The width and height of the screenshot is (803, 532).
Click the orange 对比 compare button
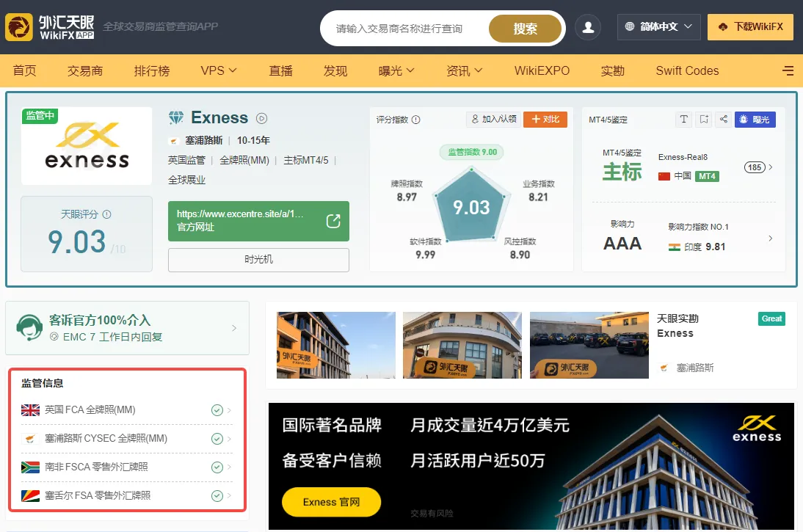(545, 120)
